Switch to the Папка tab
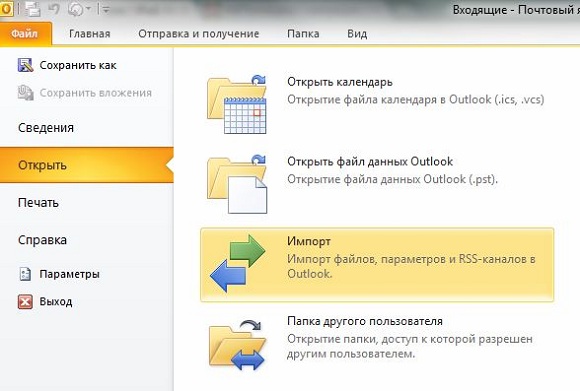Viewport: 580px width, 391px height. click(303, 34)
